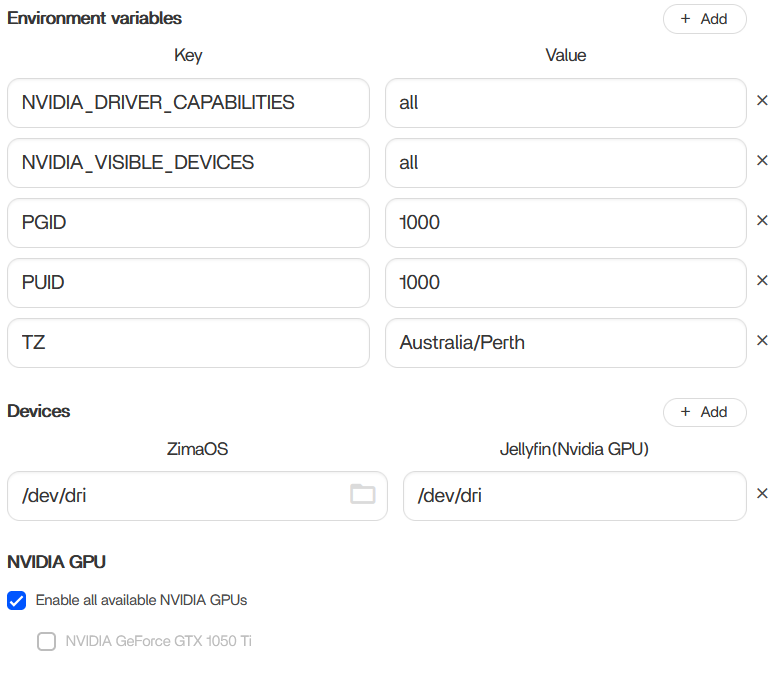
Task: Delete the PUID environment variable
Action: pyautogui.click(x=761, y=281)
